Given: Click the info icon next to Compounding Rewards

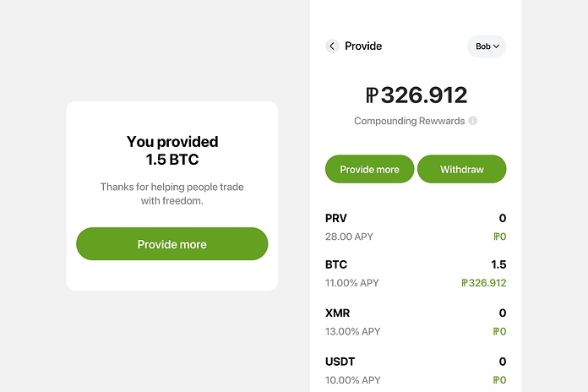Looking at the screenshot, I should (473, 121).
